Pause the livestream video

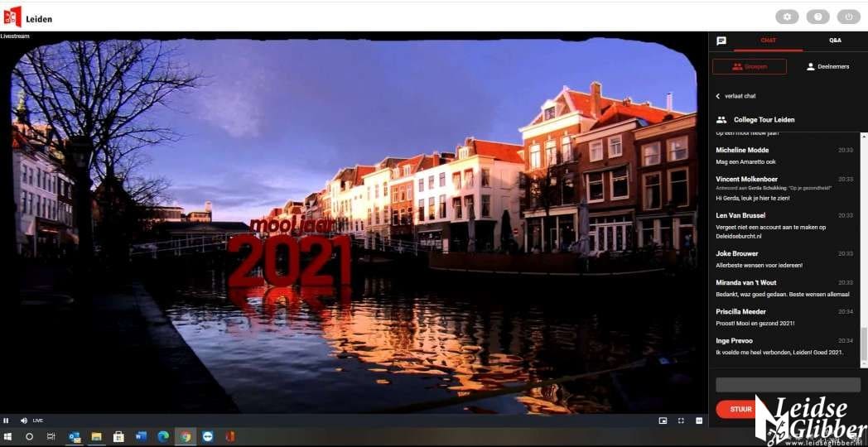[6, 421]
